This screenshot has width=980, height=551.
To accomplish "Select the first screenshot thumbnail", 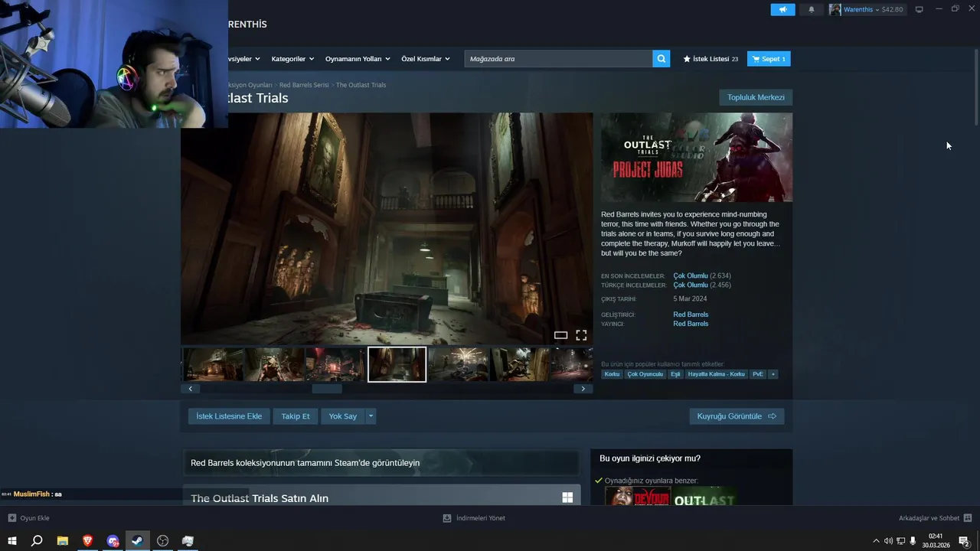I will point(213,364).
